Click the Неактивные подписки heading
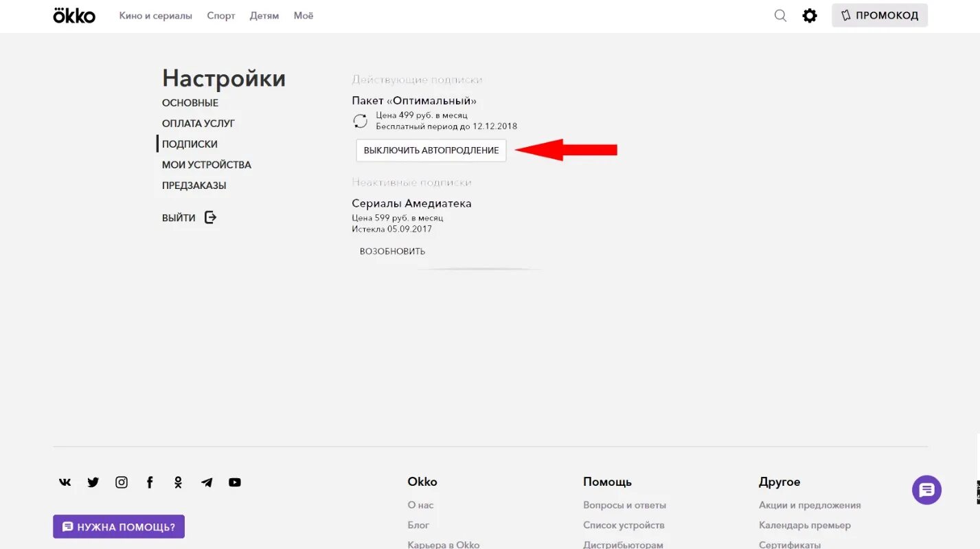Image resolution: width=980 pixels, height=549 pixels. click(412, 182)
